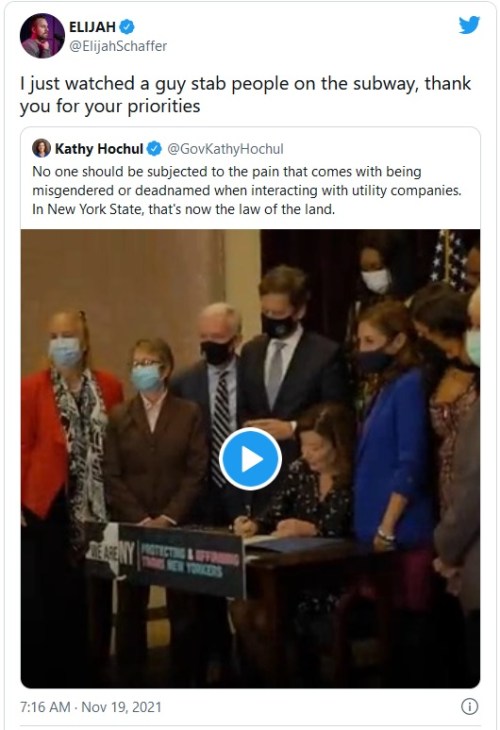Click the blue Twitter bird logo

click(469, 25)
